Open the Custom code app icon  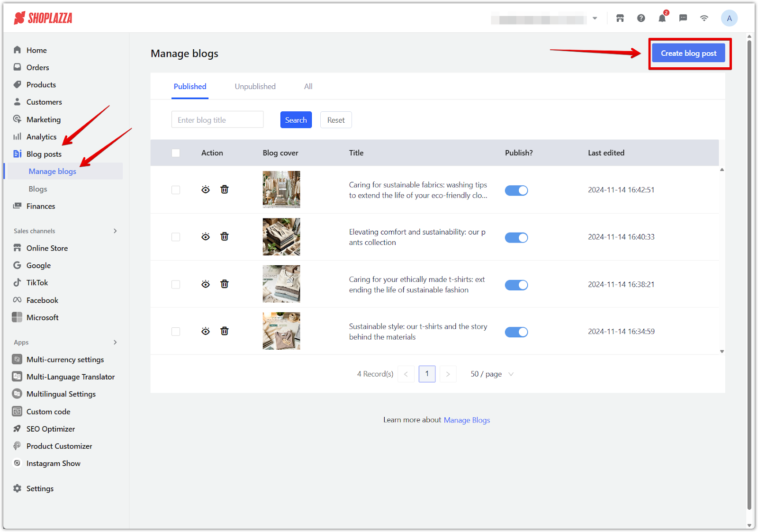(x=17, y=411)
